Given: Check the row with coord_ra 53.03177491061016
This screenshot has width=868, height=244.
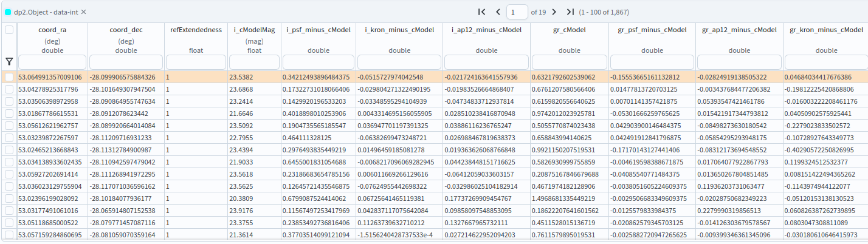Looking at the screenshot, I should [9, 211].
